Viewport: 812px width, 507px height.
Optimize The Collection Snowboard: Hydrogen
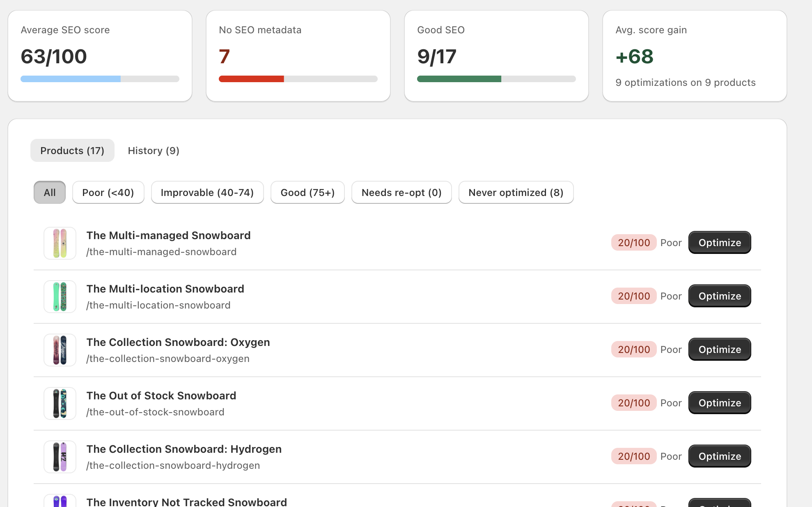(720, 456)
